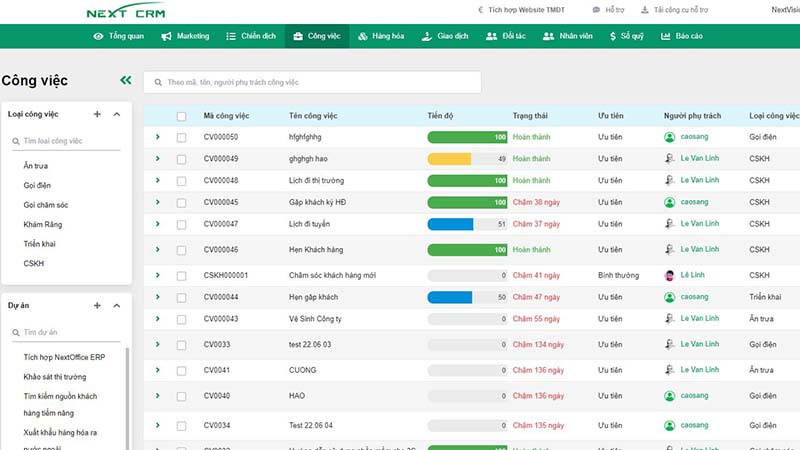Open Tích hợp Website TMĐT link

(x=526, y=10)
